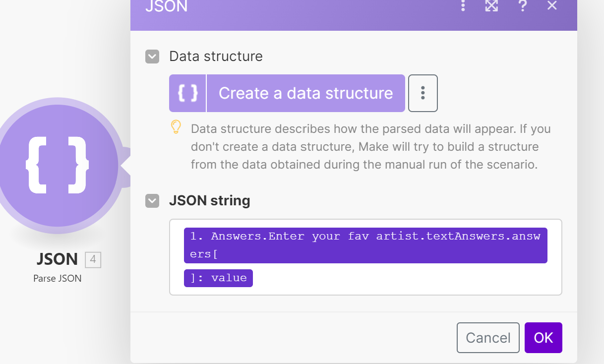Close the JSON settings dialog
The image size is (604, 364).
(x=552, y=5)
